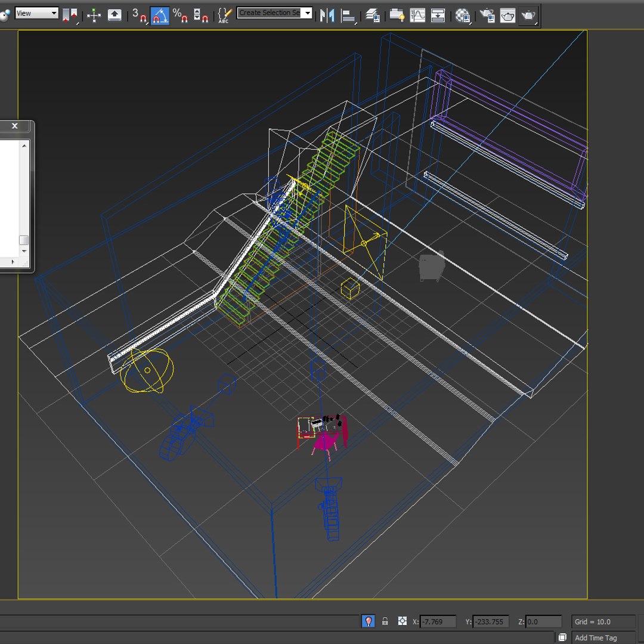The height and width of the screenshot is (644, 644).
Task: Toggle Select and Manipulate tool
Action: tap(94, 16)
